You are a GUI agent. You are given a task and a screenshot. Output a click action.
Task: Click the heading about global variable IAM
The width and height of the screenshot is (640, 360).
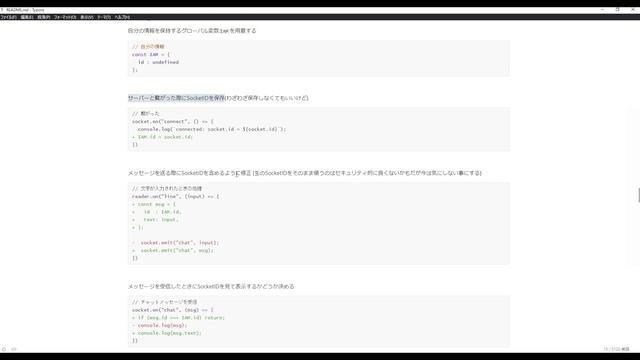(192, 31)
